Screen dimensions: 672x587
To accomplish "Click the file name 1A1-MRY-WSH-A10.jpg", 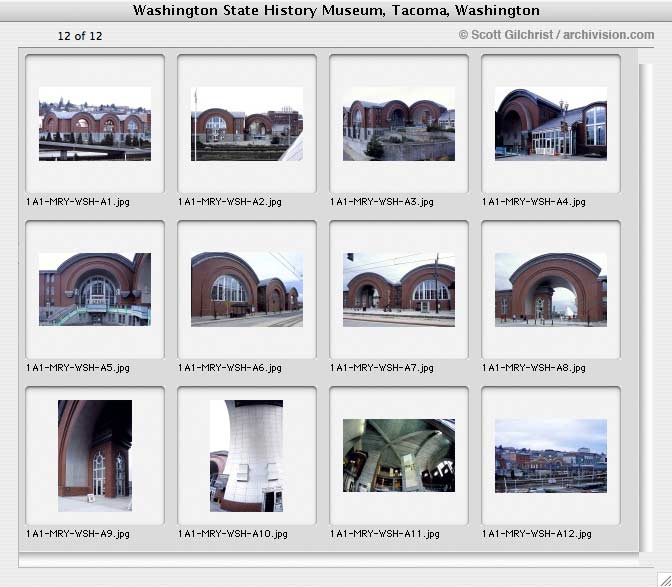I will (233, 534).
